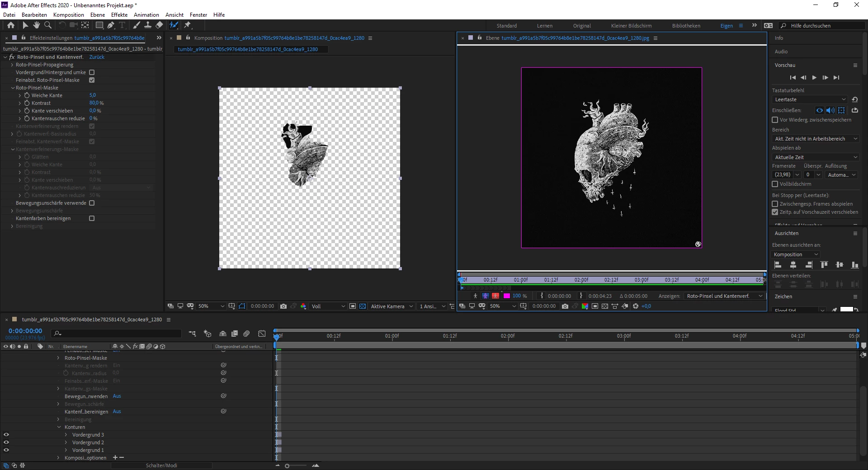The height and width of the screenshot is (470, 868).
Task: Open the Aktive Kamera dropdown
Action: point(392,306)
